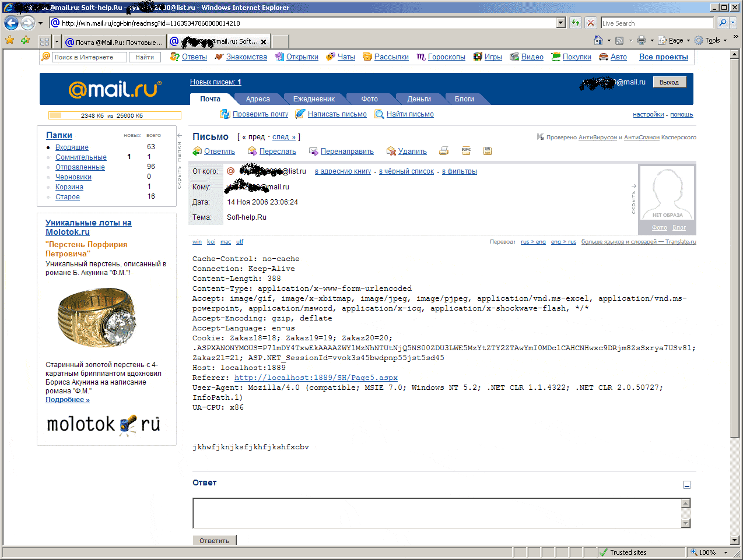Screen dimensions: 743x560
Task: Open the address bar history dropdown
Action: 561,23
